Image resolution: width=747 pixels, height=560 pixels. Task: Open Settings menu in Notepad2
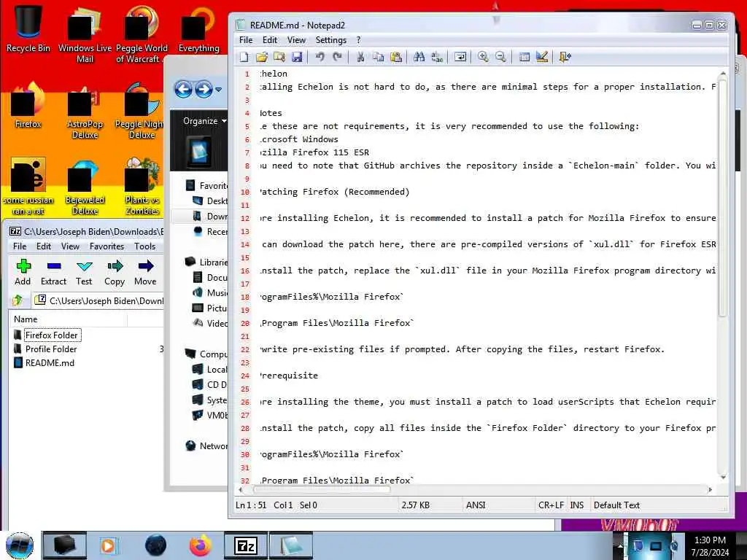click(330, 40)
